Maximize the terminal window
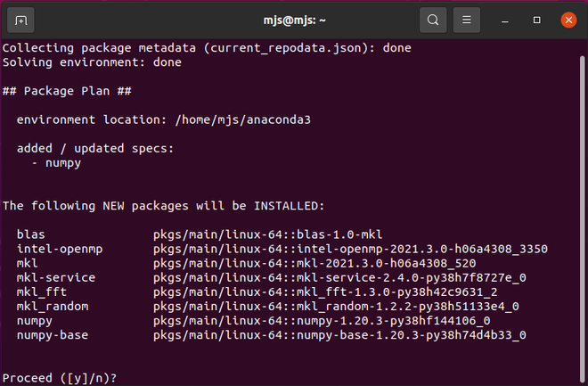The height and width of the screenshot is (386, 588). pyautogui.click(x=536, y=20)
